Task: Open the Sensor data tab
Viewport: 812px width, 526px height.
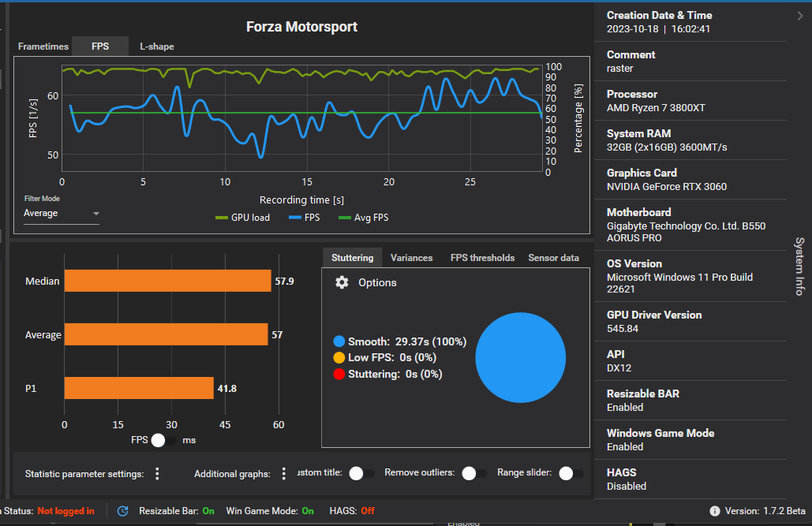Action: point(554,258)
